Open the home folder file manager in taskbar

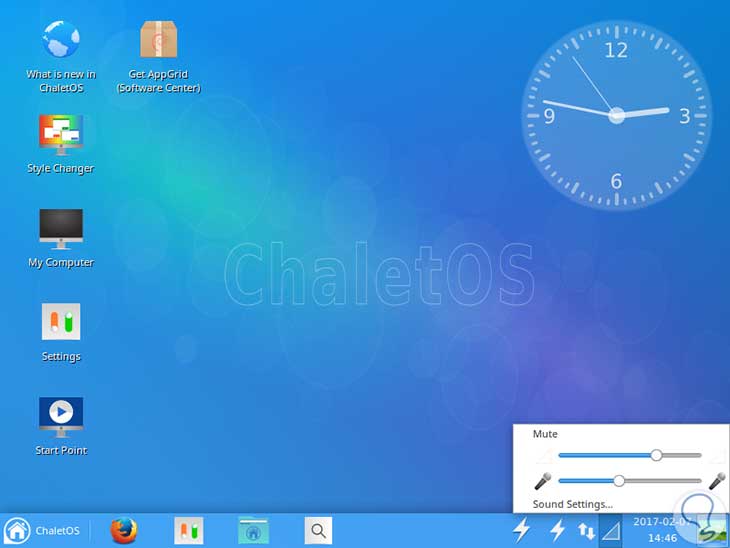(x=253, y=530)
